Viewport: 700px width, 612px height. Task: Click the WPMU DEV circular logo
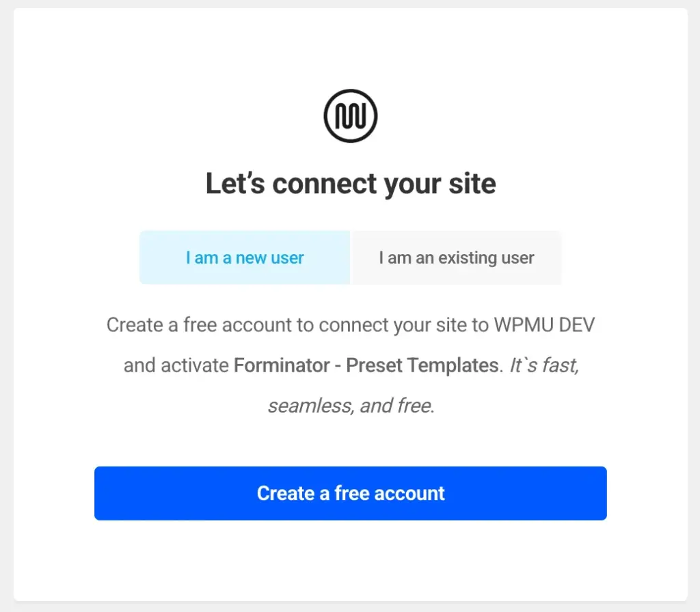350,115
